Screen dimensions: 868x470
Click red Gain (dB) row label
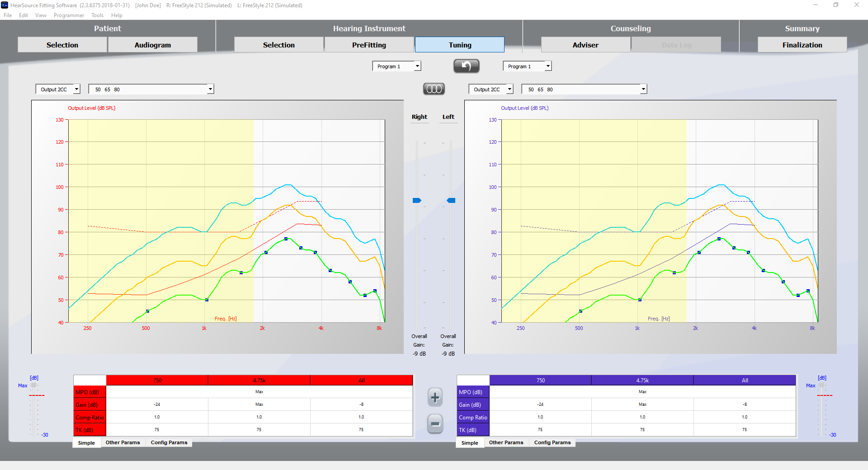(x=90, y=404)
